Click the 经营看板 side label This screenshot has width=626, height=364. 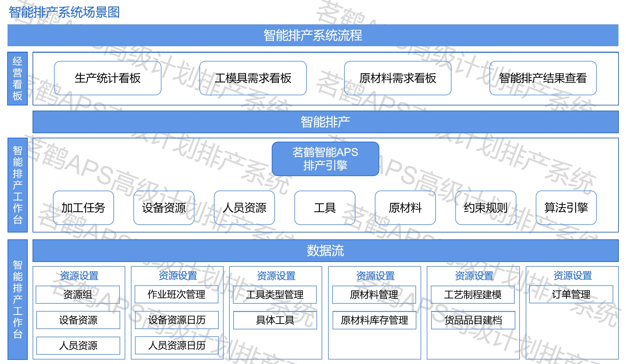pyautogui.click(x=17, y=78)
